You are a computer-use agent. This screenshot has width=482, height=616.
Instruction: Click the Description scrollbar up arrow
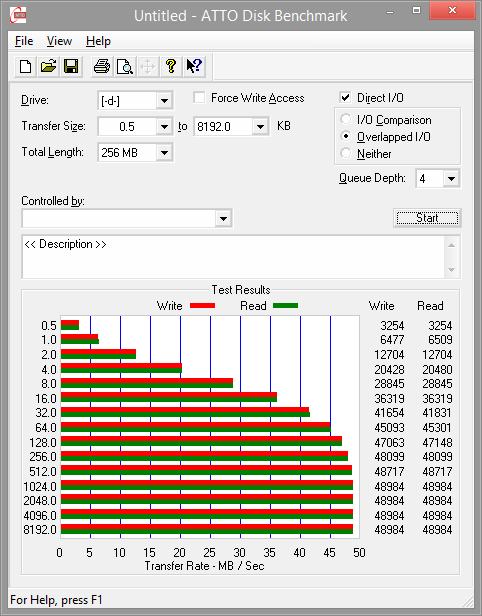(x=452, y=245)
